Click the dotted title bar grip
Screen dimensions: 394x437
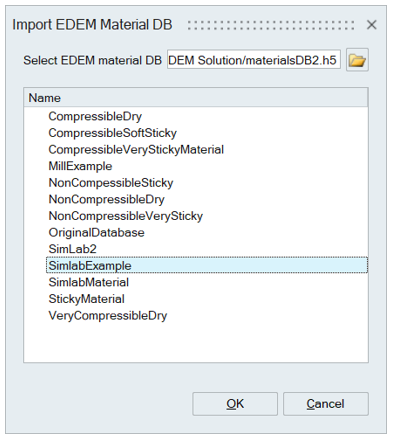pyautogui.click(x=271, y=25)
